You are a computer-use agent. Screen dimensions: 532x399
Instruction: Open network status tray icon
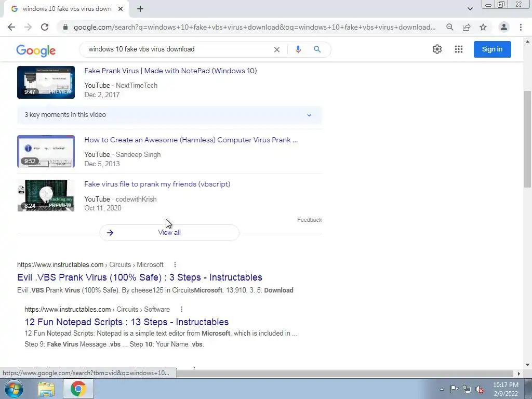(467, 389)
